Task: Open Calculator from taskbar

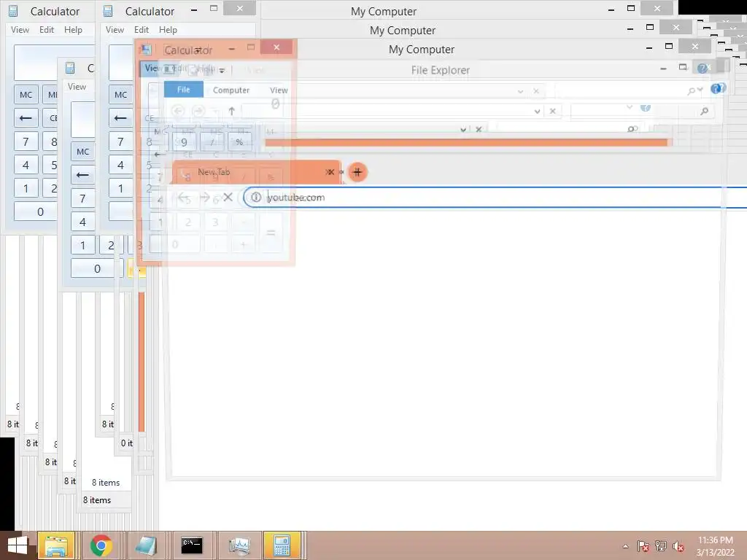Action: [x=282, y=545]
